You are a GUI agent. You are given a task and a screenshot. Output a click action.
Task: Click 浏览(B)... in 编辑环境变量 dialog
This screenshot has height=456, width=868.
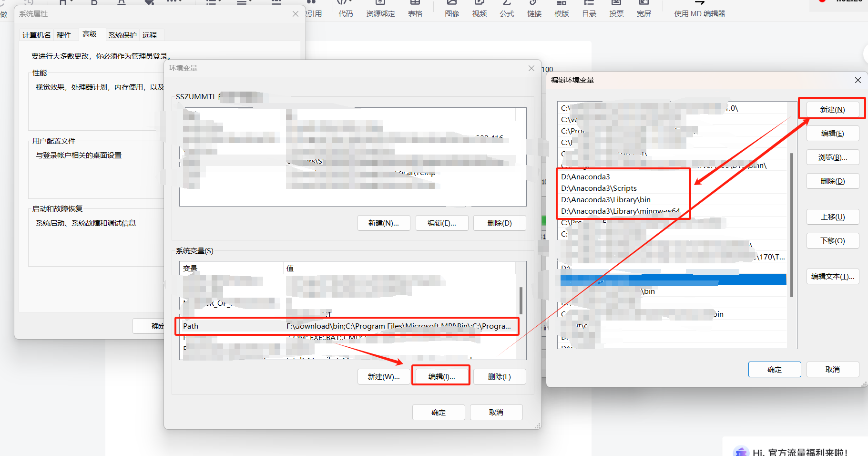click(x=832, y=157)
